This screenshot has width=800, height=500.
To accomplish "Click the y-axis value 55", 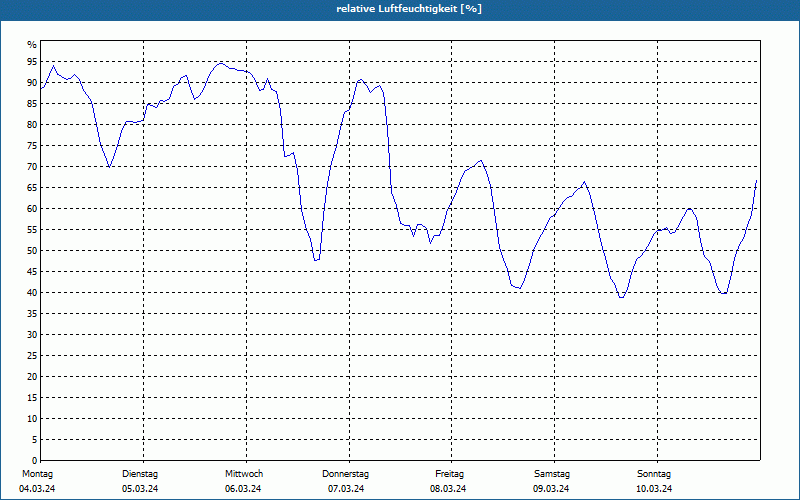I will click(32, 230).
